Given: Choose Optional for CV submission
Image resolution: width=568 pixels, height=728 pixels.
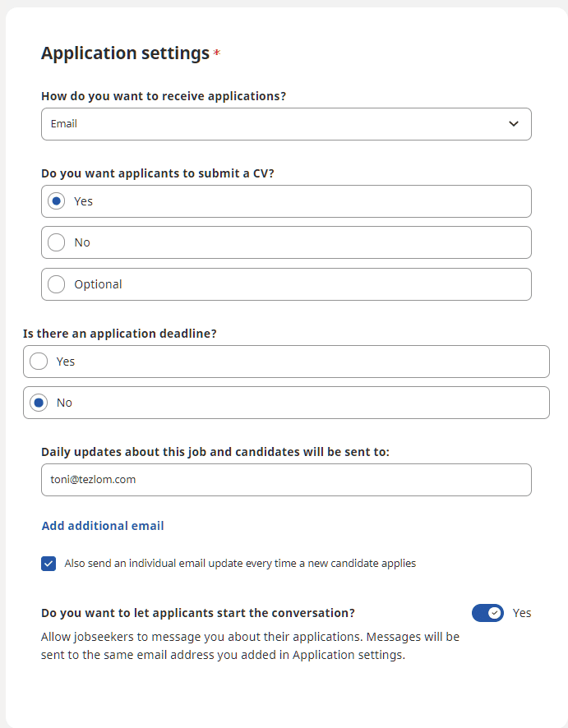Looking at the screenshot, I should 57,284.
